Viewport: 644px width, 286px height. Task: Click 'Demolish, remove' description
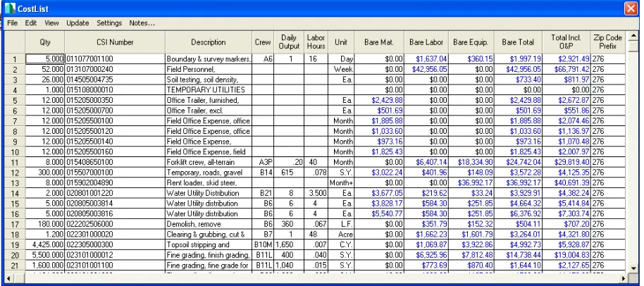[209, 224]
